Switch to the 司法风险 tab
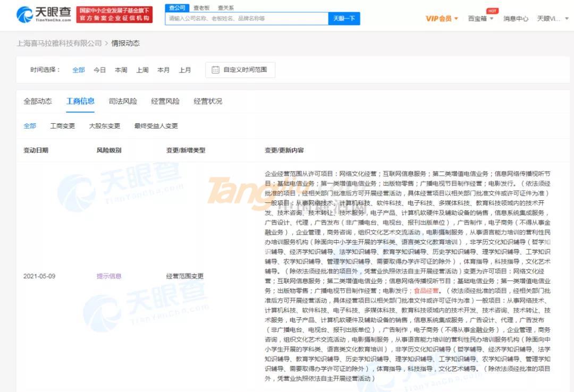The width and height of the screenshot is (574, 392). pos(123,101)
